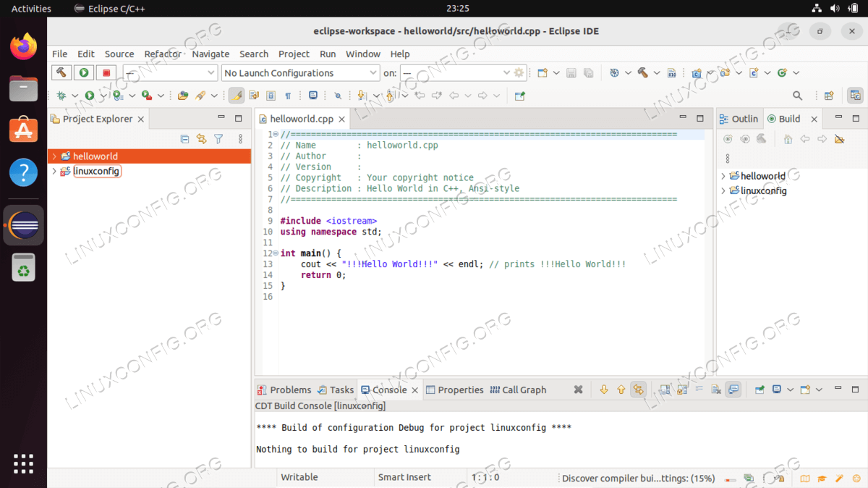Open the Project menu
The image size is (868, 488).
pyautogui.click(x=294, y=54)
